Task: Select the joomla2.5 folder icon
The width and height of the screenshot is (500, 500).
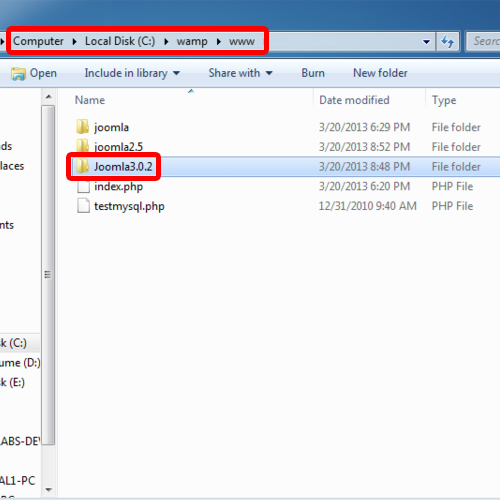Action: coord(82,146)
